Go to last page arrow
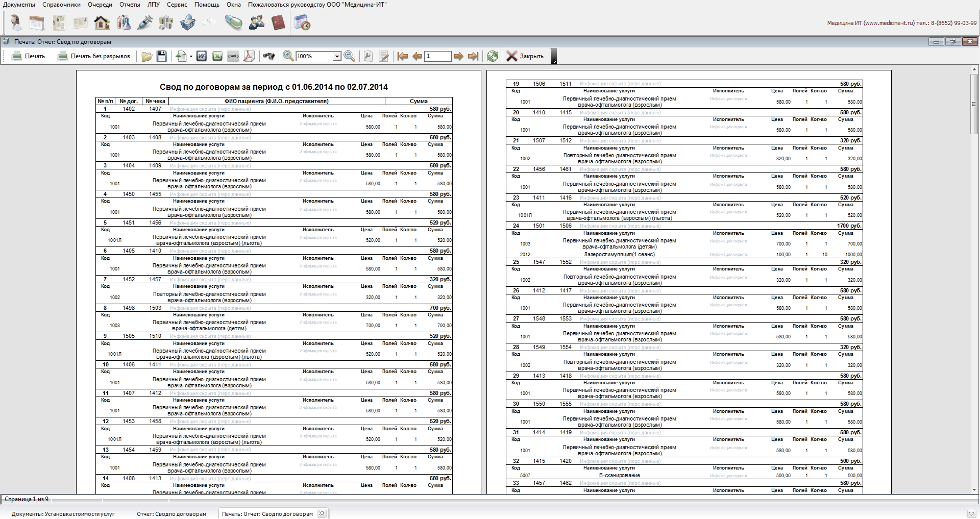 (473, 56)
